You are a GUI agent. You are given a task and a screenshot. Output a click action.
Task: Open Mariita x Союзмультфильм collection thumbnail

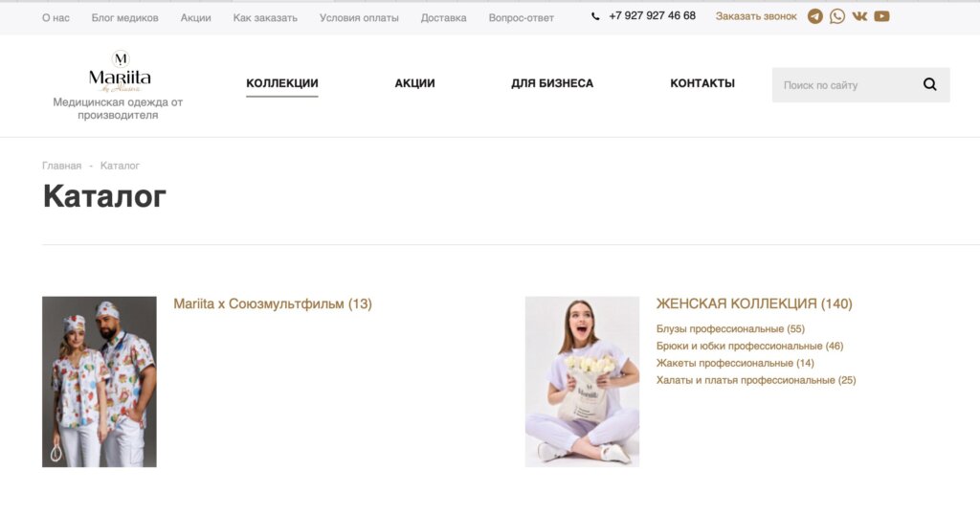100,382
